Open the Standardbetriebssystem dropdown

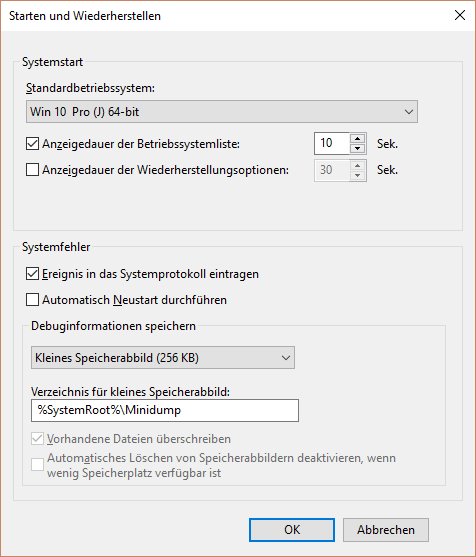[x=409, y=112]
